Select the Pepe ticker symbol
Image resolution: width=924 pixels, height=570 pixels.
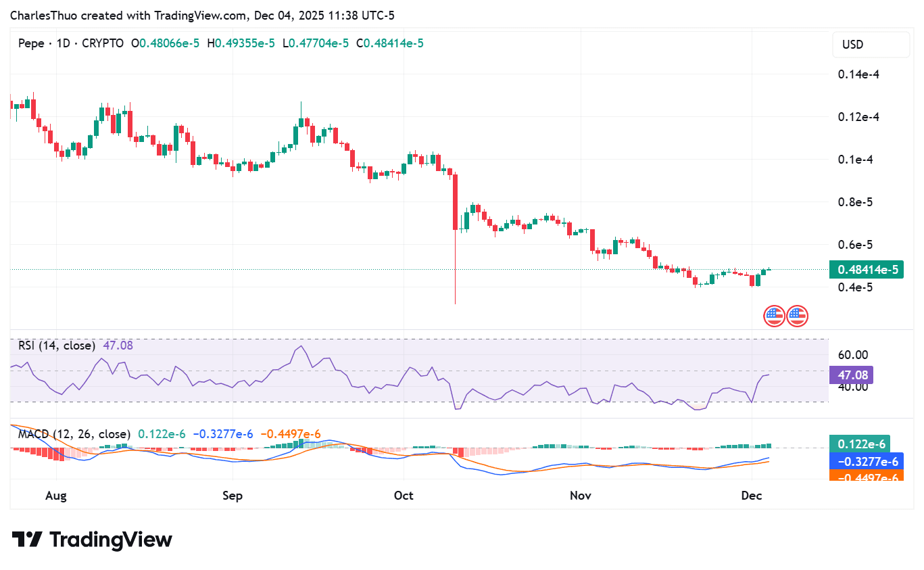(32, 43)
